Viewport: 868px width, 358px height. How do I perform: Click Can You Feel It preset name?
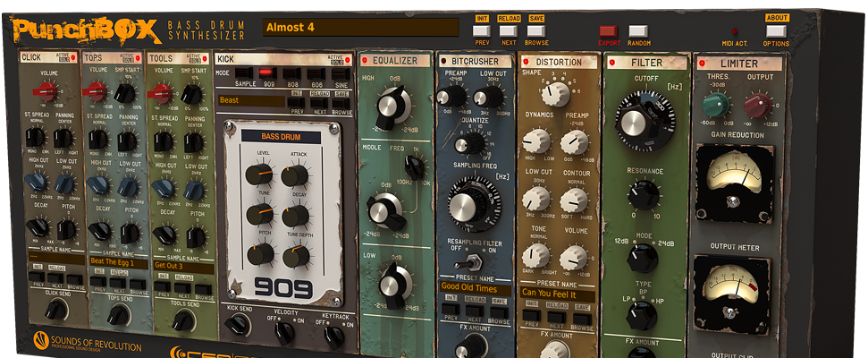click(558, 294)
